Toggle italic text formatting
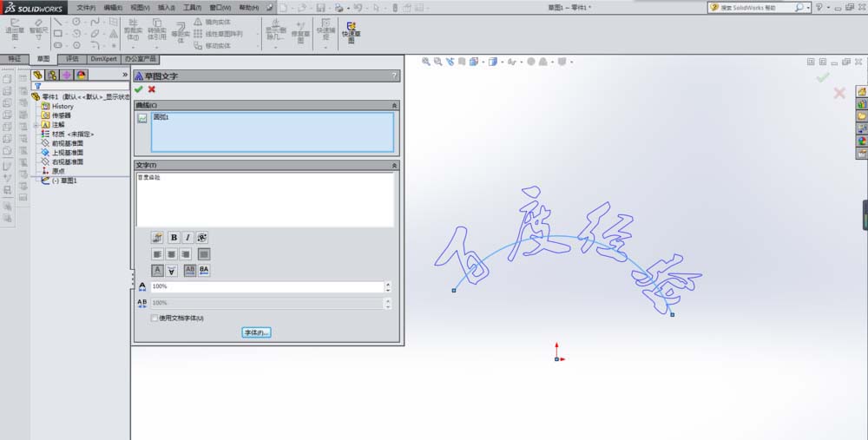This screenshot has width=868, height=440. [x=187, y=238]
